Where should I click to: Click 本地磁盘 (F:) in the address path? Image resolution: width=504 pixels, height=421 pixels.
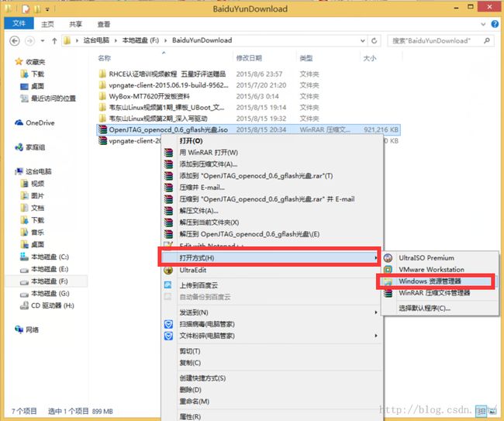[x=140, y=40]
